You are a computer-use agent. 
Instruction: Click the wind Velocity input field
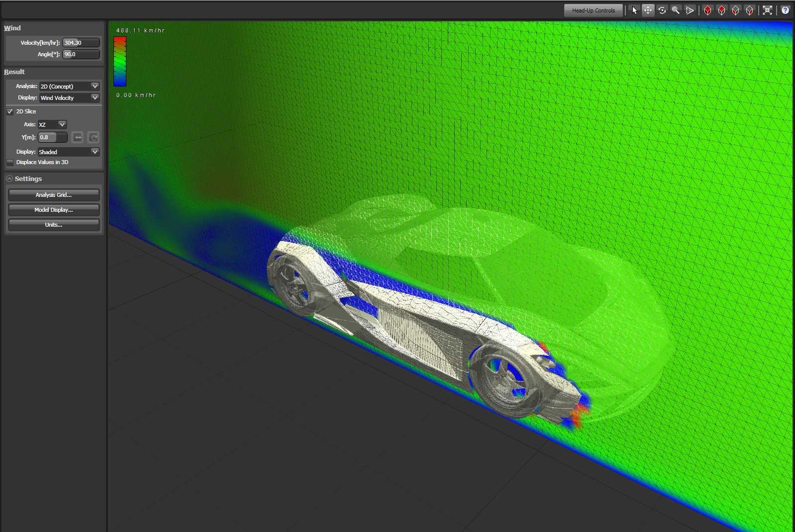[81, 43]
